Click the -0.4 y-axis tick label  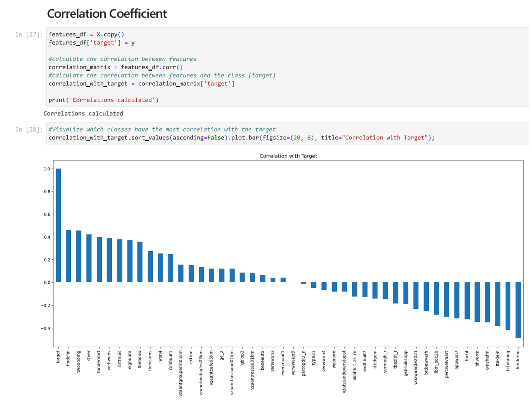coord(46,328)
